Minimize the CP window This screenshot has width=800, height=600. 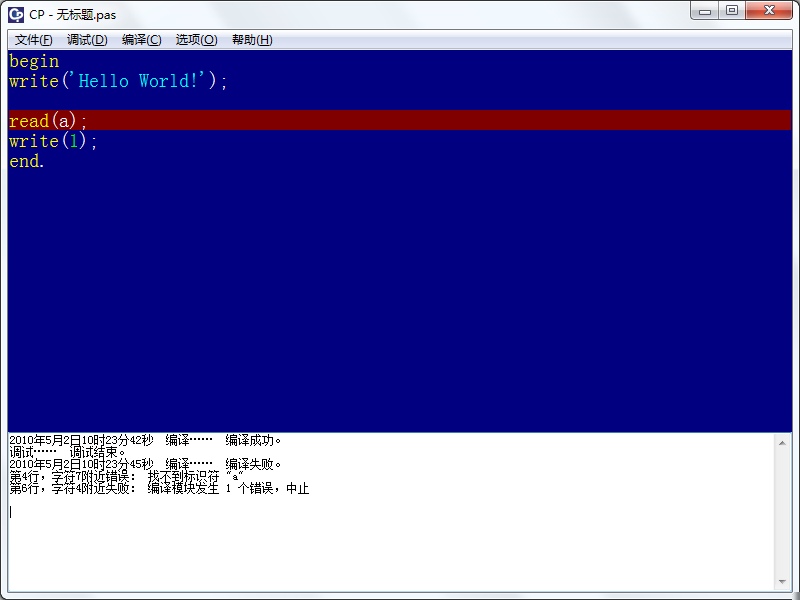click(705, 10)
